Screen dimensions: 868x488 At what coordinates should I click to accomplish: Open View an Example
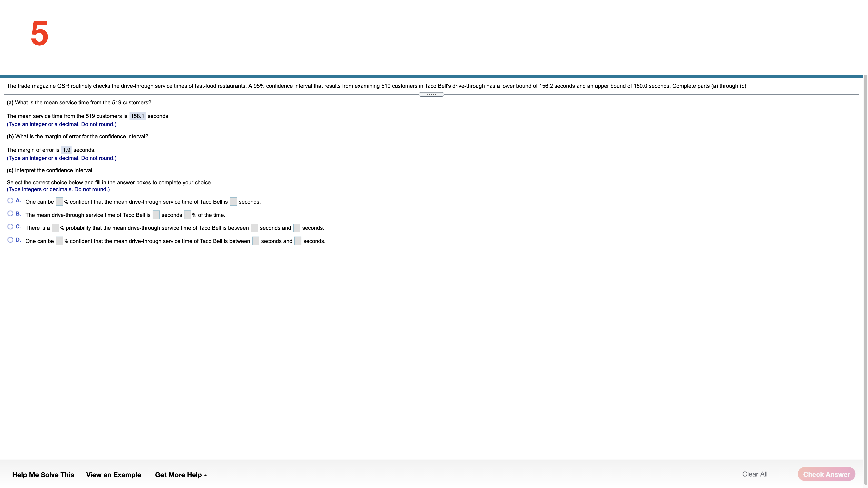[x=114, y=474]
